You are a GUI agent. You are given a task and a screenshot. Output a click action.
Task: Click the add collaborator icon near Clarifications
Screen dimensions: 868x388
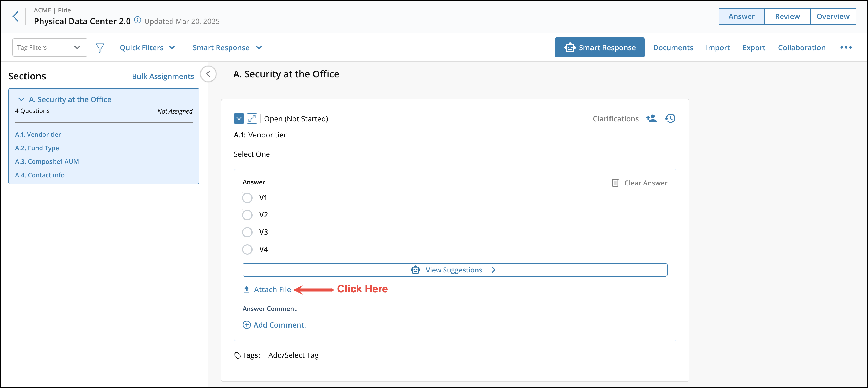click(651, 118)
